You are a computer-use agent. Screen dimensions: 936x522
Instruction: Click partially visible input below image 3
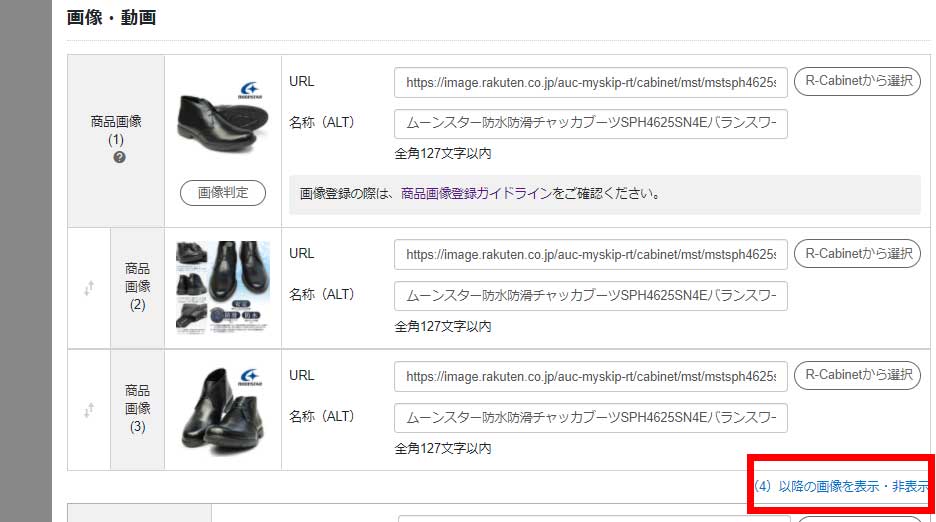coord(594,518)
